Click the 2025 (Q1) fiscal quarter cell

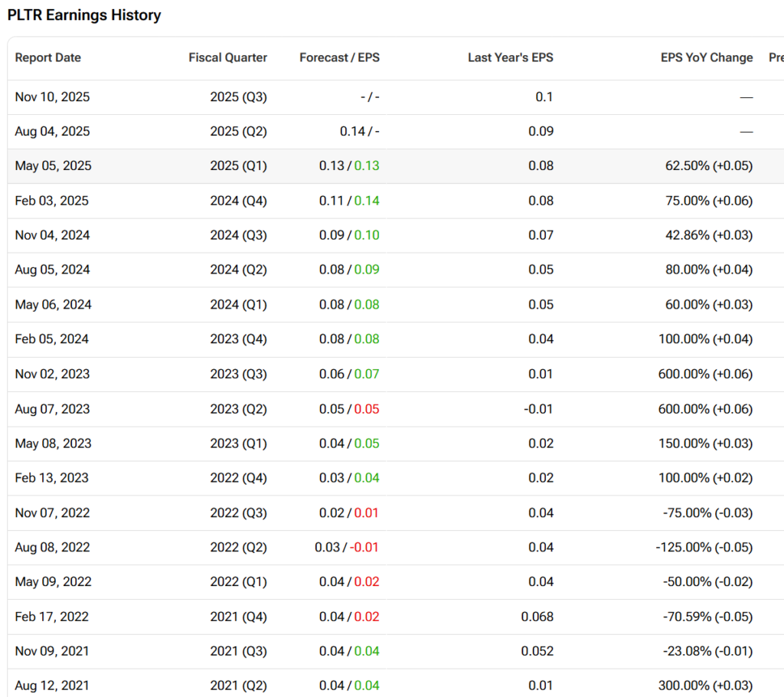coord(239,165)
